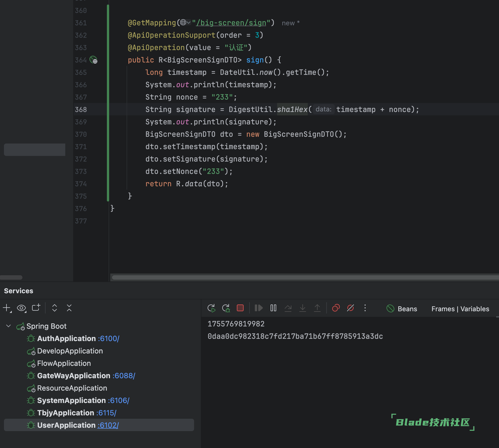Click the Step Into icon
This screenshot has width=499, height=448.
pyautogui.click(x=303, y=308)
